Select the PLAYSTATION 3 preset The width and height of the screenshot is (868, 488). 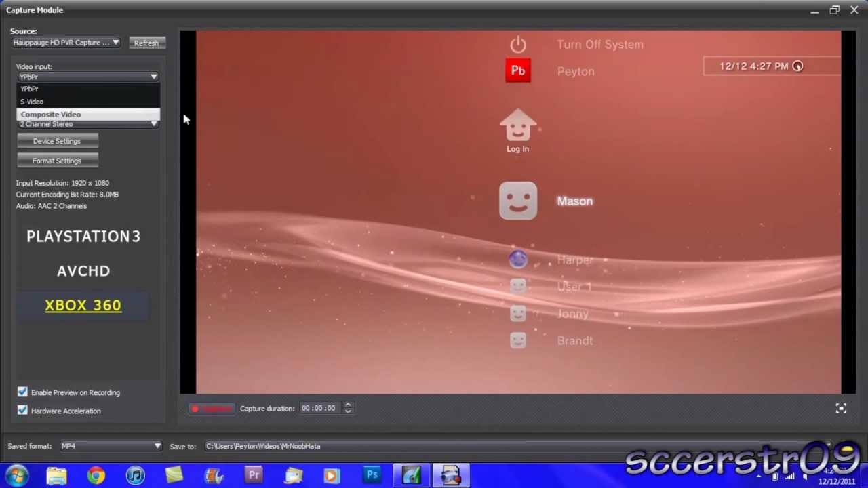click(x=83, y=237)
